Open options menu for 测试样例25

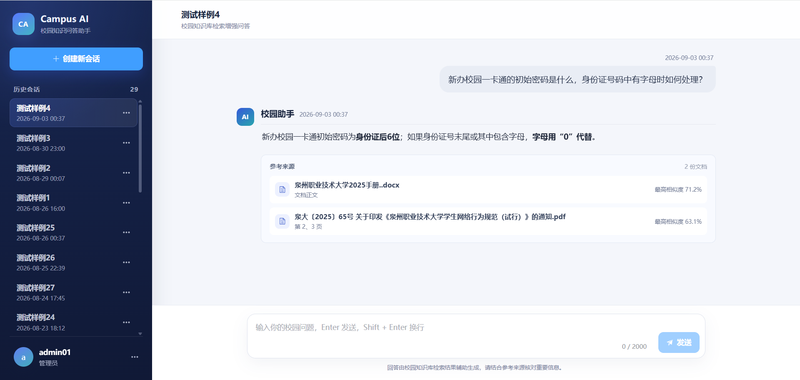(x=126, y=232)
